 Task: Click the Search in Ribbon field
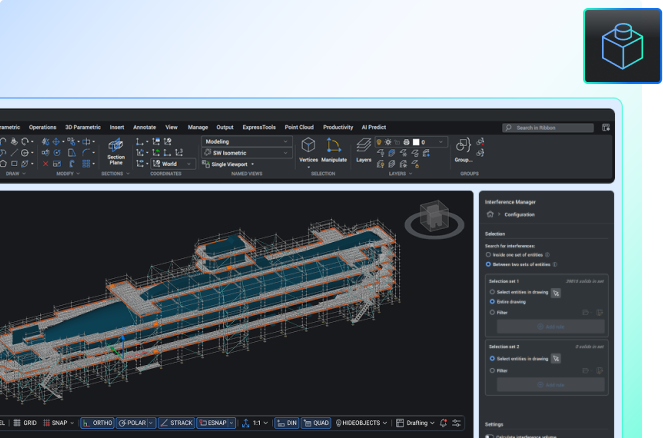[548, 128]
